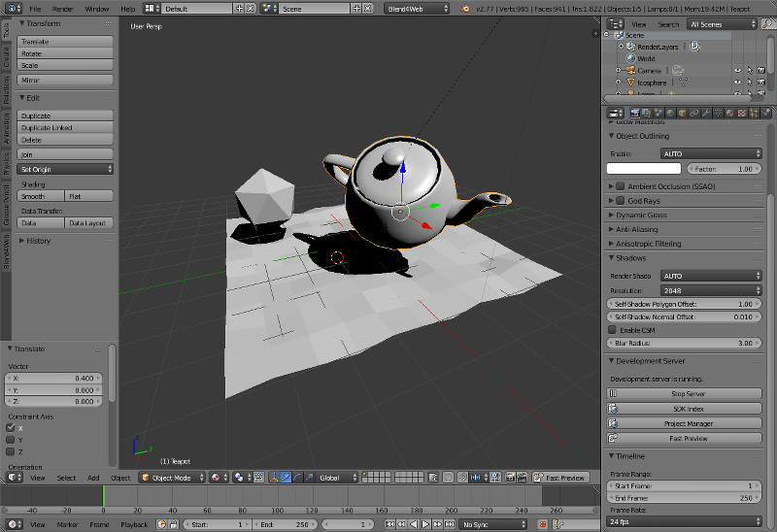Viewport: 777px width, 532px height.
Task: Tick the Enable CSM checkbox
Action: coord(612,330)
